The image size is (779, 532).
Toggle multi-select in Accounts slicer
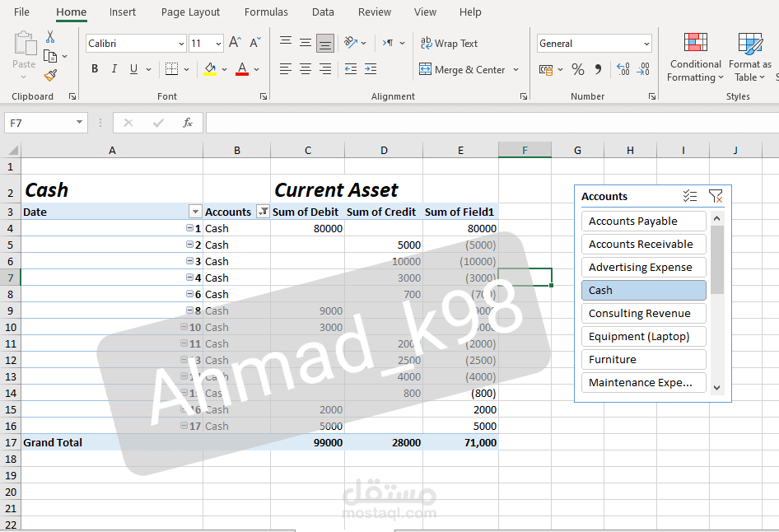pyautogui.click(x=689, y=196)
